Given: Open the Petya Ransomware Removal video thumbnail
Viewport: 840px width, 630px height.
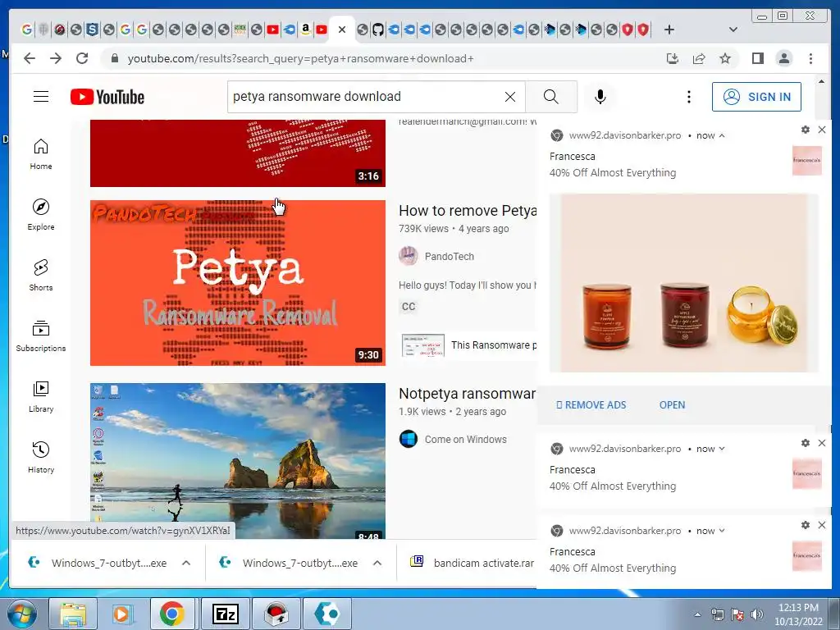Looking at the screenshot, I should tap(237, 283).
